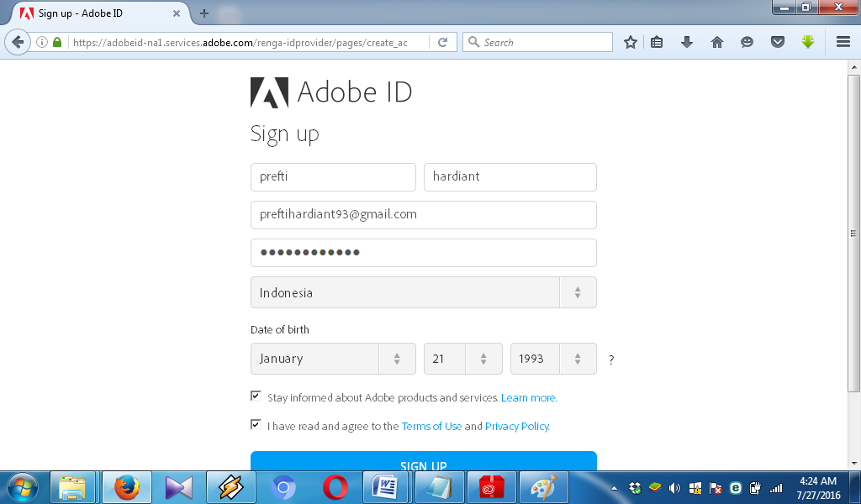The width and height of the screenshot is (861, 504).
Task: Open Action Center flag tray icon
Action: pyautogui.click(x=716, y=487)
